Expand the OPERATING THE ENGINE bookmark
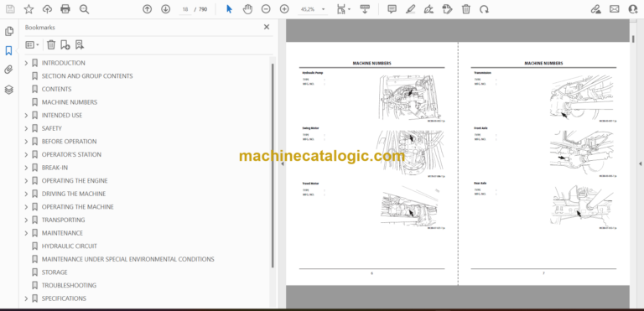The image size is (644, 311). tap(26, 181)
